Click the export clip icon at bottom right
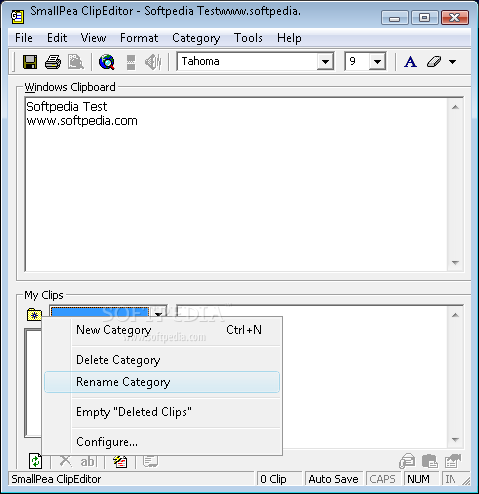479x494 pixels. 453,462
